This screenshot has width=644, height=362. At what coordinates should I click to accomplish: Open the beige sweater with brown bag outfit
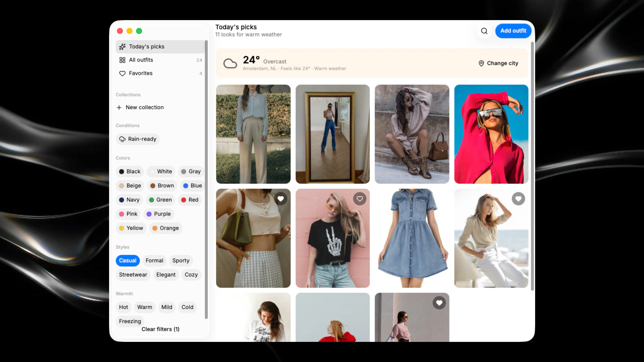(x=412, y=134)
